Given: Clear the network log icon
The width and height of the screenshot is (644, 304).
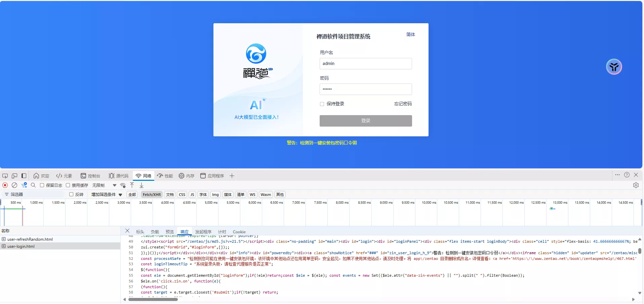Looking at the screenshot, I should point(14,185).
